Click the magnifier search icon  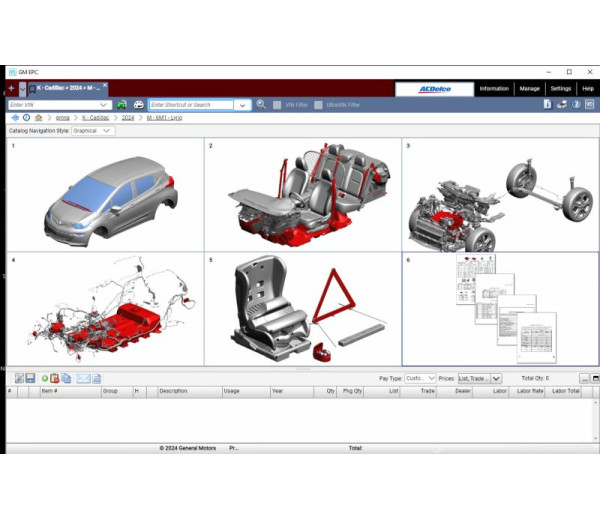pos(261,104)
